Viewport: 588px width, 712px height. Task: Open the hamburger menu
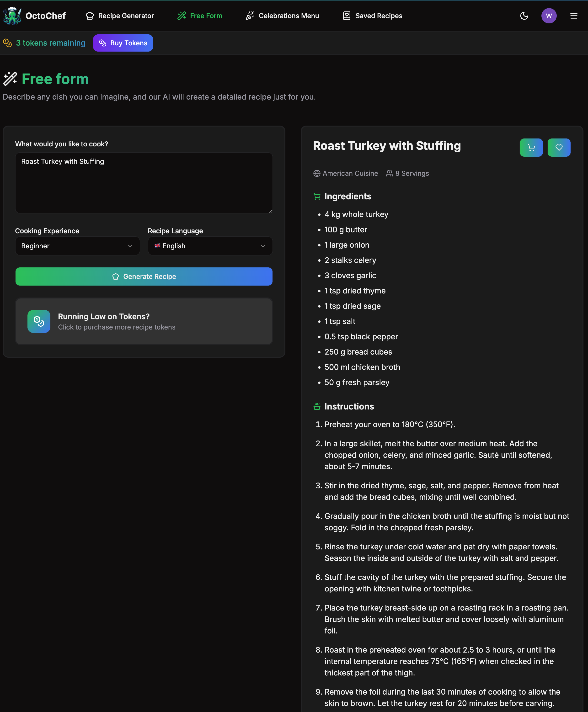click(x=573, y=16)
